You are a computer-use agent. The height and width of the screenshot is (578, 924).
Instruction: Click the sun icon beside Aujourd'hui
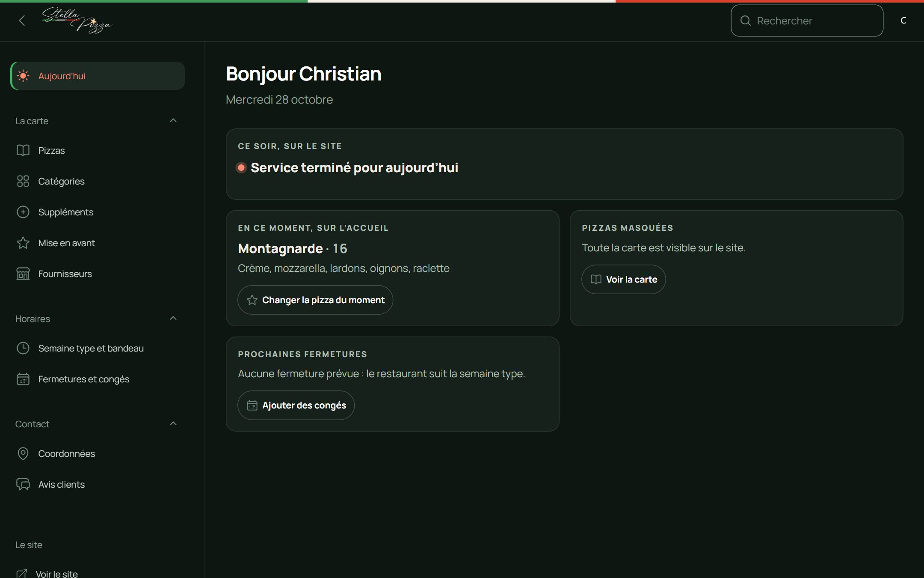click(23, 76)
